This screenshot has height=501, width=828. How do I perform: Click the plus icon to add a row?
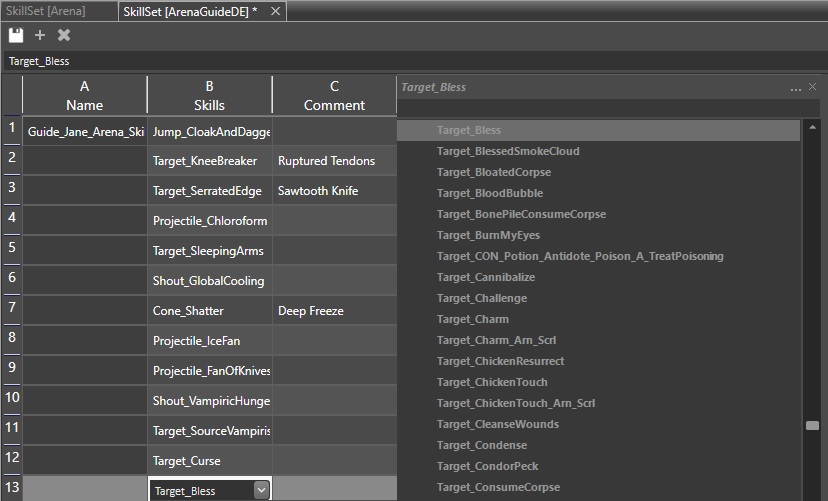pyautogui.click(x=40, y=35)
